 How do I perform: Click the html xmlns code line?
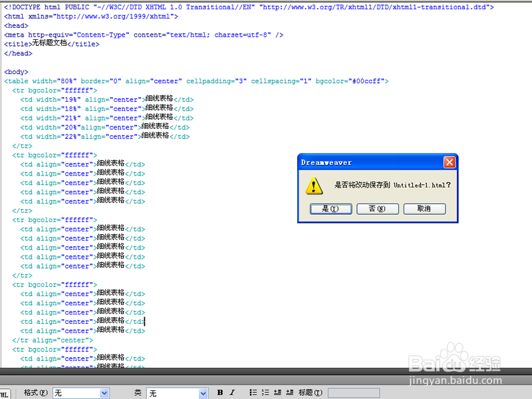[91, 16]
